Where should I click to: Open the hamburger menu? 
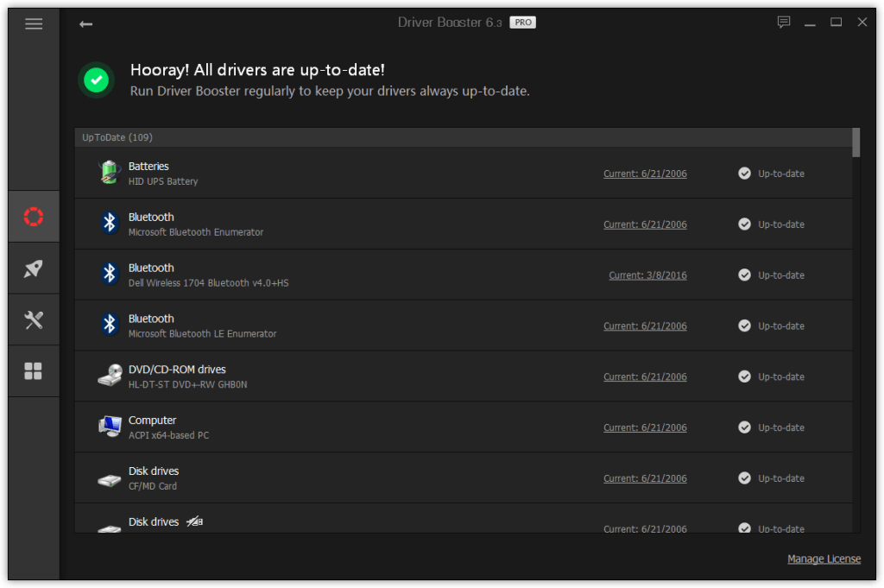tap(34, 24)
